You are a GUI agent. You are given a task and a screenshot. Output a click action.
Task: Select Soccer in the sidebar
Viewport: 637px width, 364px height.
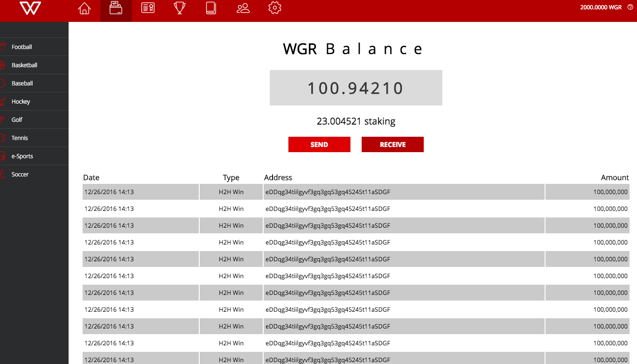point(34,174)
